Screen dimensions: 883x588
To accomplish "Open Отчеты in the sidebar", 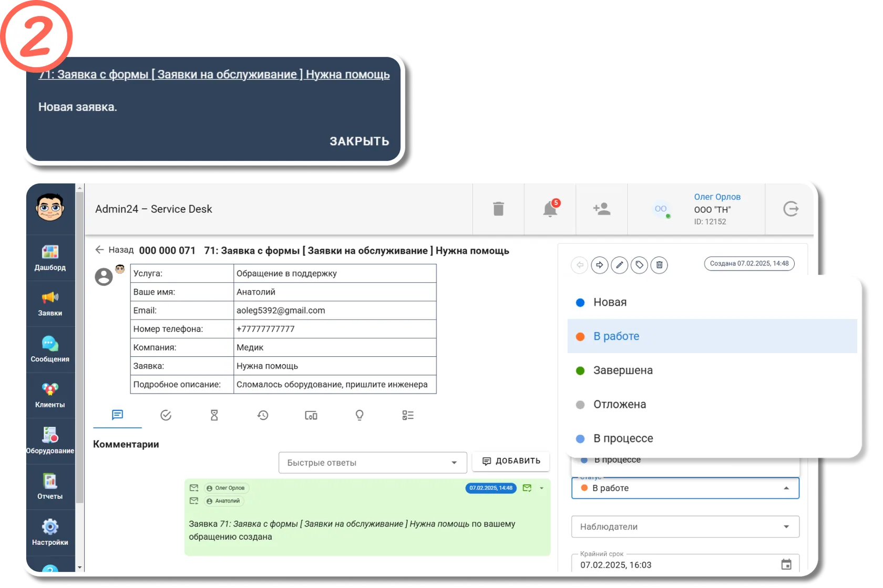I will [50, 487].
